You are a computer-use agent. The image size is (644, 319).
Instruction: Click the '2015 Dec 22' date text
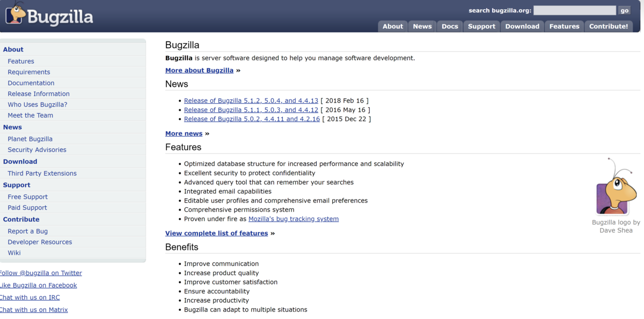click(347, 119)
